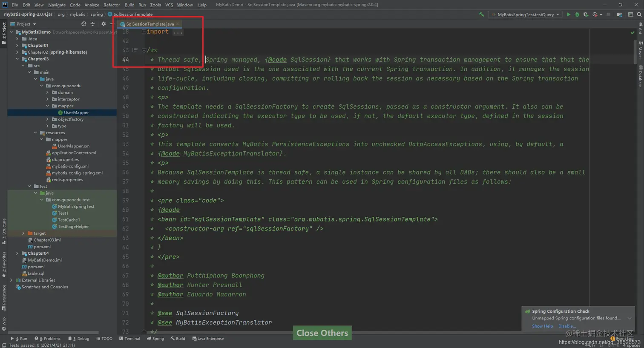Screen dimensions: 644x348
Task: Expand the .idea folder
Action: point(17,39)
